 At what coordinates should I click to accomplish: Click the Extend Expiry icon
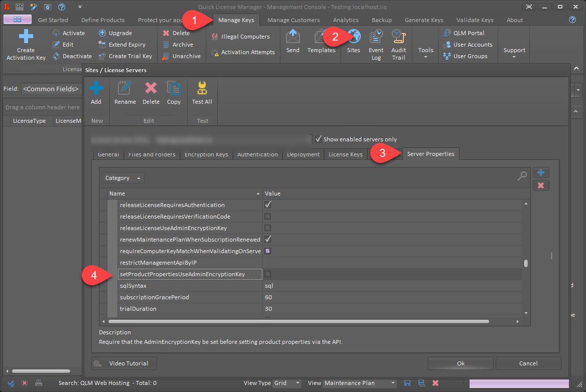point(102,45)
